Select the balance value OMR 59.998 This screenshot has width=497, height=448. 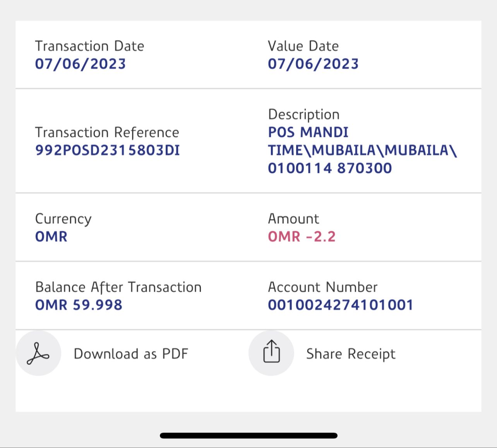pyautogui.click(x=79, y=305)
